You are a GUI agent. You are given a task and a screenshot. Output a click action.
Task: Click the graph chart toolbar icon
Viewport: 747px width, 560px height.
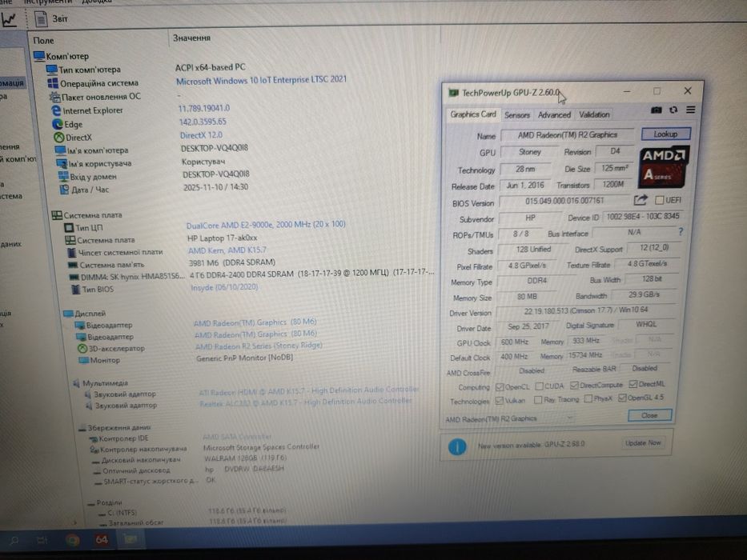point(8,19)
